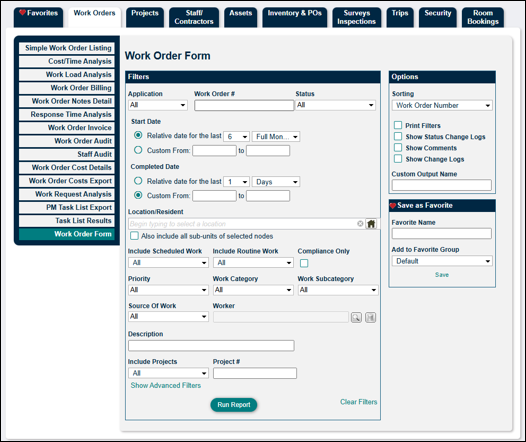Clear the location field with the x icon
This screenshot has width=526, height=442.
(360, 224)
